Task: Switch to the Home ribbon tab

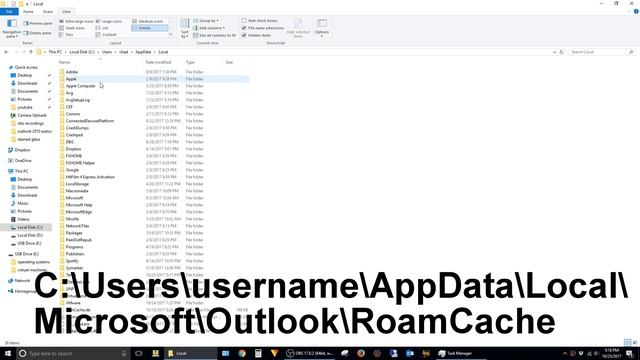Action: point(28,12)
